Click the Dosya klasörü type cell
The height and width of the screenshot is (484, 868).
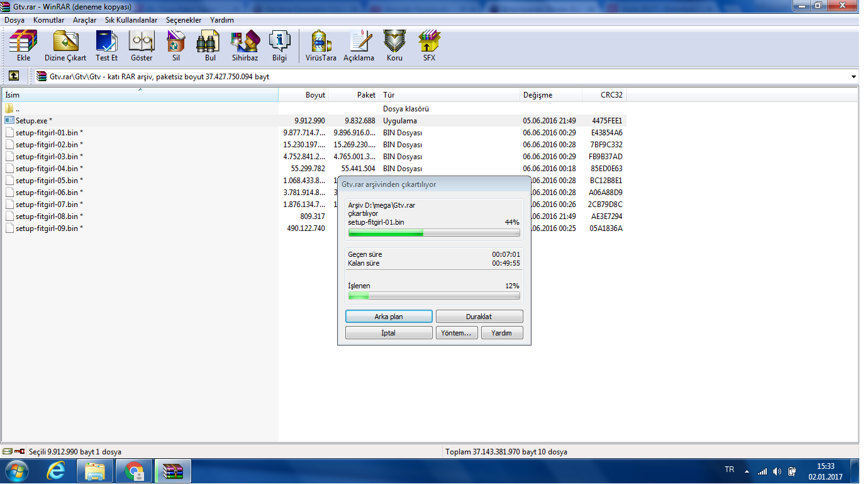pos(406,109)
